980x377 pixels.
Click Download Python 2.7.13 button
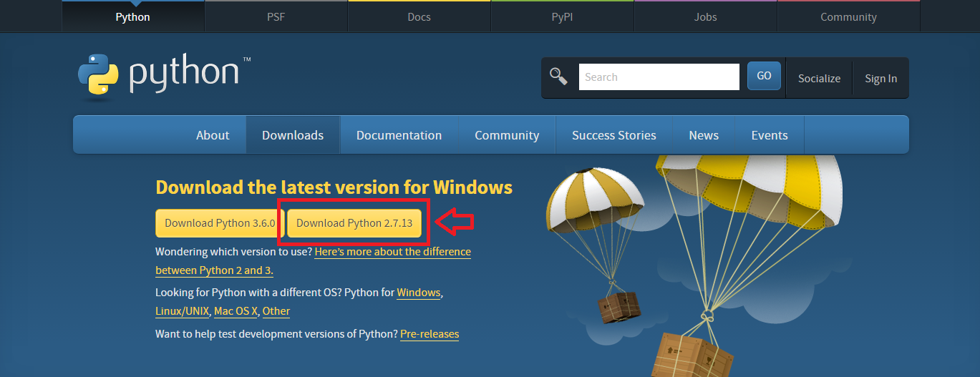pos(354,223)
